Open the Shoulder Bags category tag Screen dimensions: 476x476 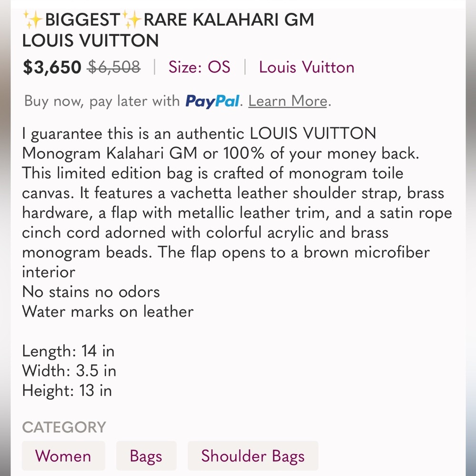point(252,456)
